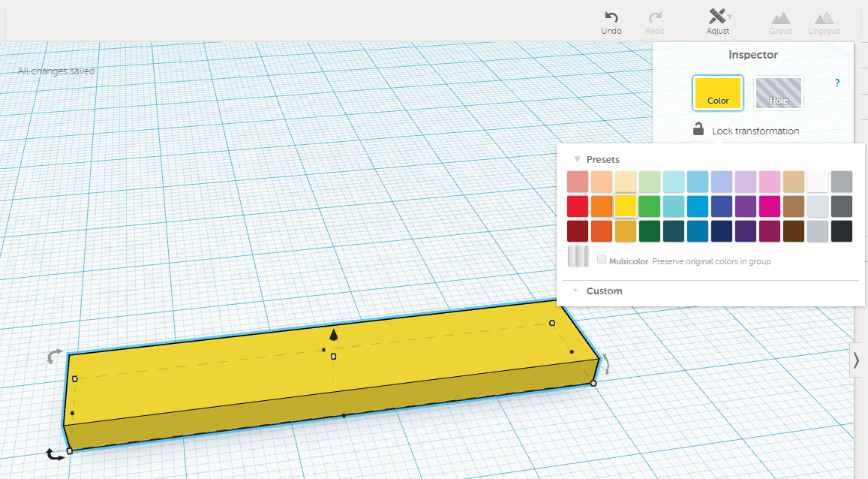Pick the pale green preset swatch
Viewport: 868px width, 479px height.
pyautogui.click(x=650, y=182)
